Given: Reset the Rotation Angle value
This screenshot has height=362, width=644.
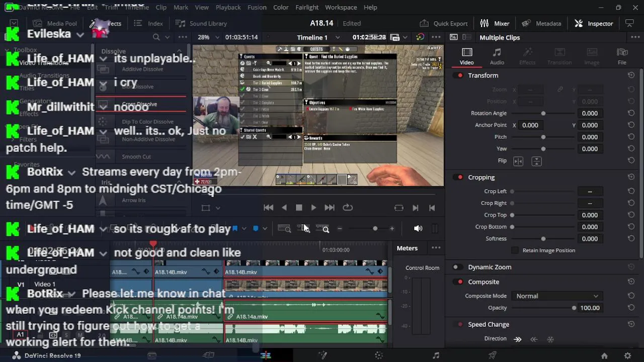Looking at the screenshot, I should pos(631,113).
